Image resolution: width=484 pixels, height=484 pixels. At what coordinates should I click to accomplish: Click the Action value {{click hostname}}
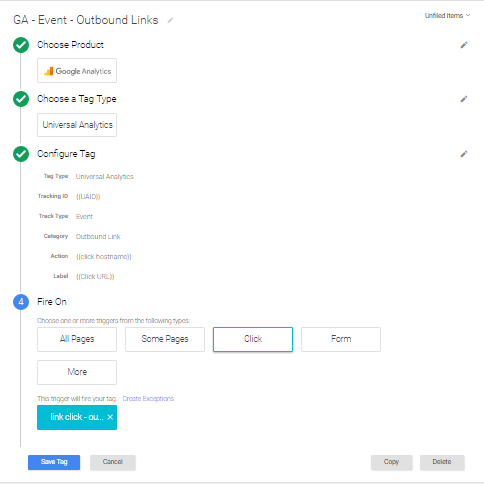104,256
